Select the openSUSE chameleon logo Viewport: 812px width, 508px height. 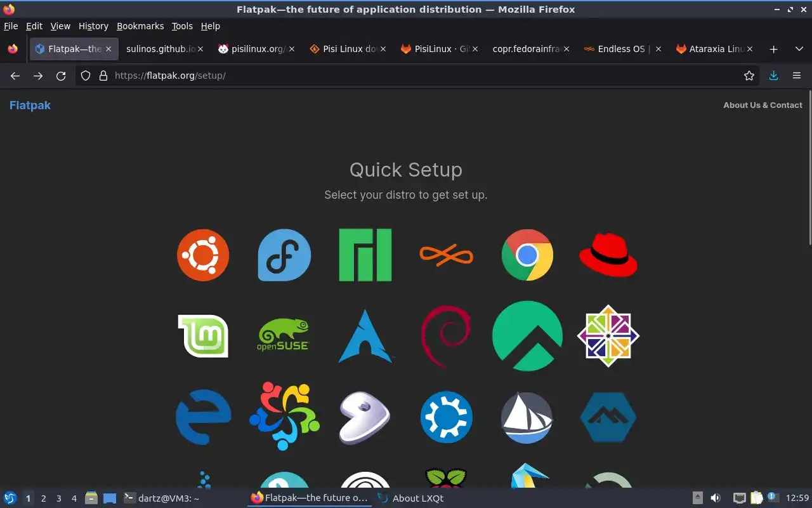point(284,336)
